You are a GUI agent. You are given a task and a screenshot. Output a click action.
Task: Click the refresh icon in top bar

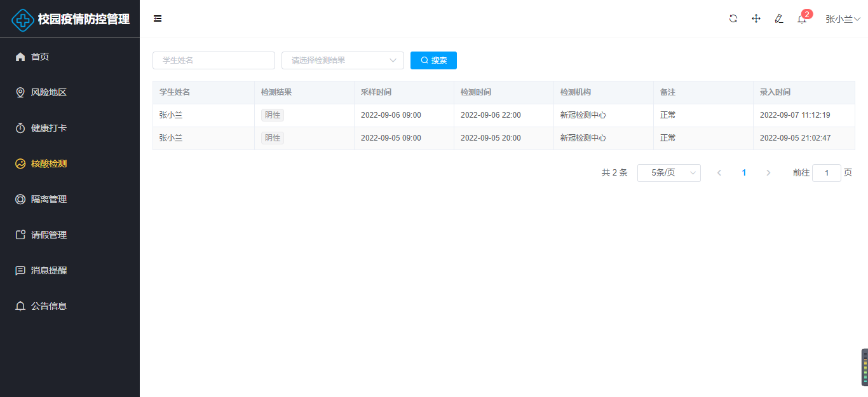[733, 19]
